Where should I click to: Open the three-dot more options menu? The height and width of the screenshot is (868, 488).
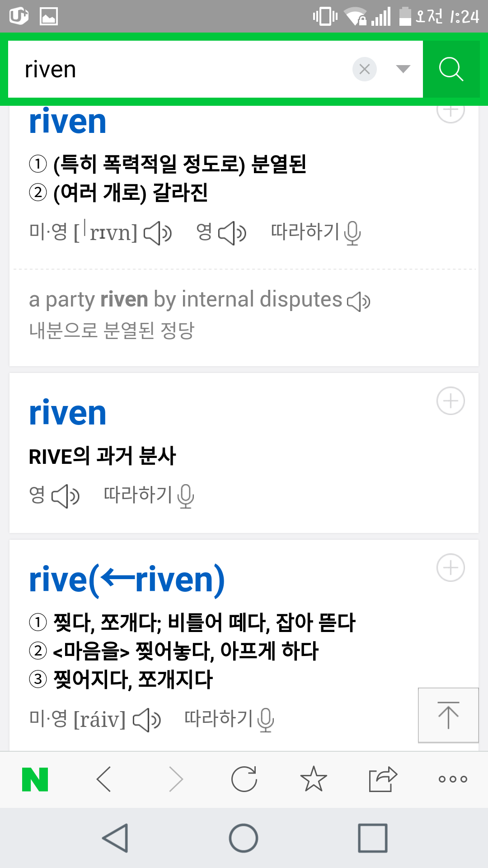tap(453, 779)
